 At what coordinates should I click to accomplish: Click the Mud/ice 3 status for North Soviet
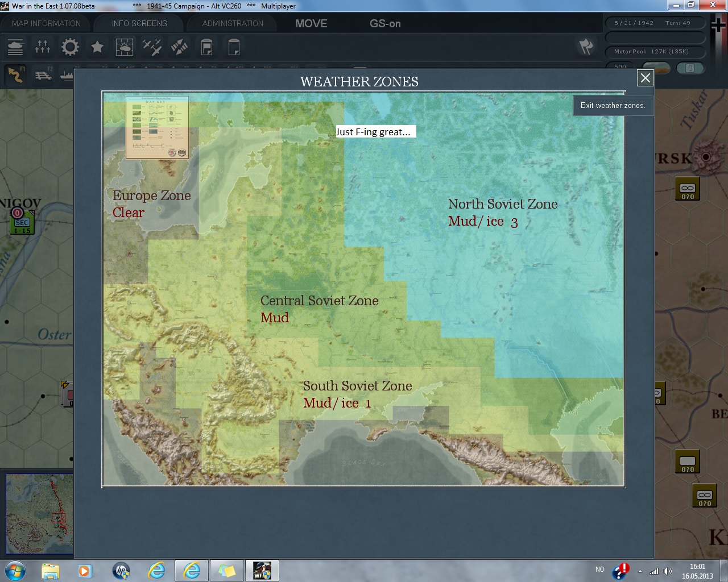click(x=483, y=221)
